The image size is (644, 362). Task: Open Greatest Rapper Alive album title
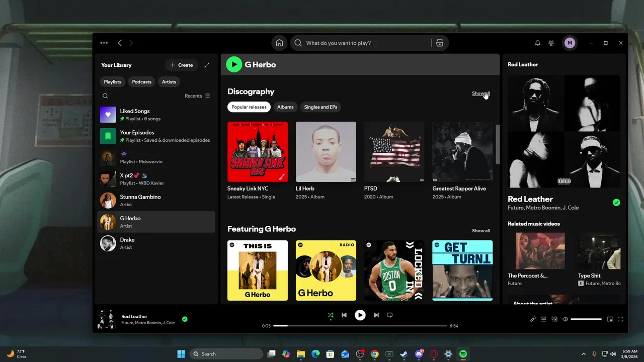point(459,189)
